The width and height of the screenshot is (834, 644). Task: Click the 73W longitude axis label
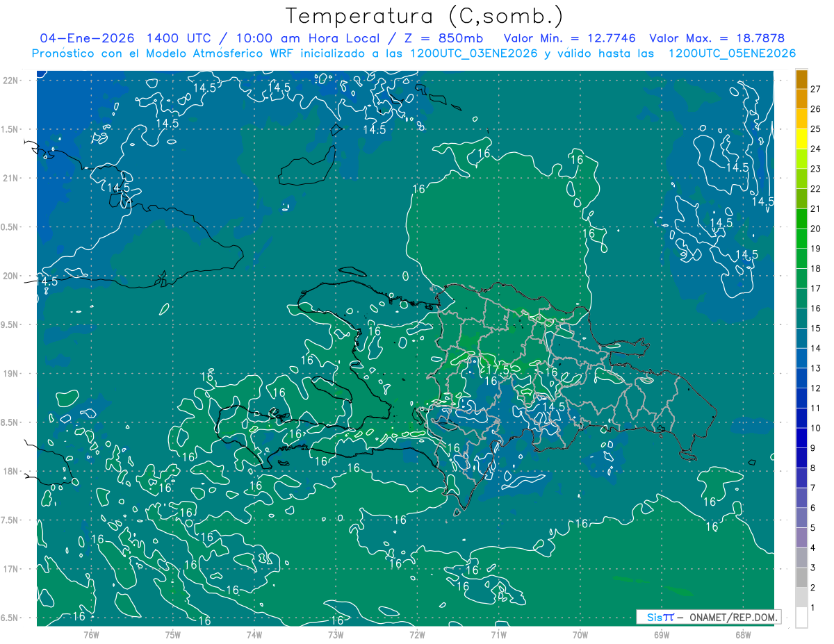[x=336, y=634]
